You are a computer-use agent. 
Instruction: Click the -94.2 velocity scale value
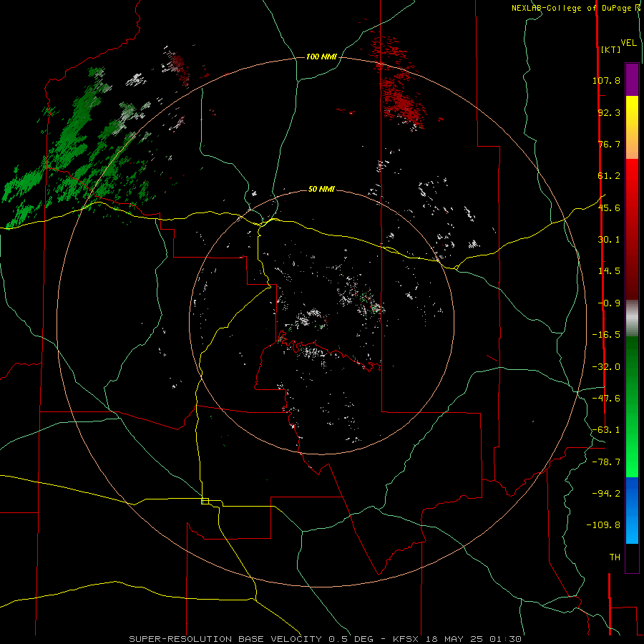coord(606,494)
